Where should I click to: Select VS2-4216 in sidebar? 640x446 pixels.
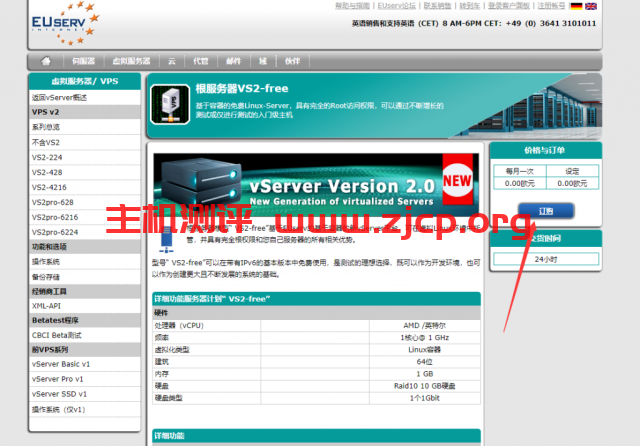[x=49, y=187]
